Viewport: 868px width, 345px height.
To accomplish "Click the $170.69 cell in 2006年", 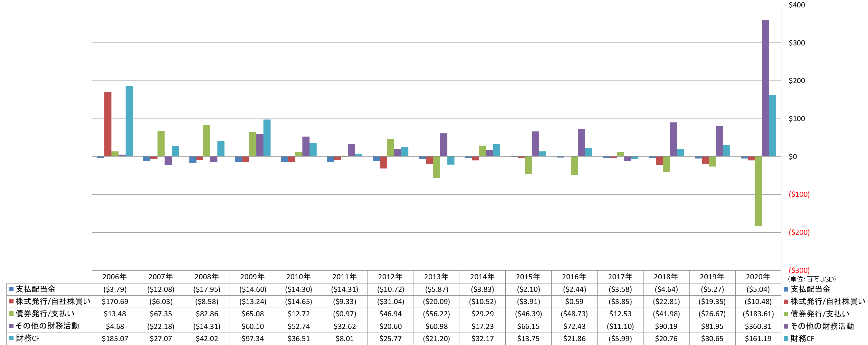I will coord(115,302).
